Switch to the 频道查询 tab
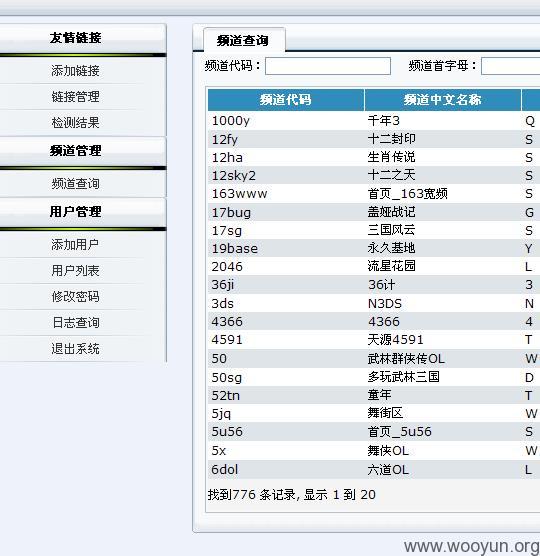 (x=244, y=40)
